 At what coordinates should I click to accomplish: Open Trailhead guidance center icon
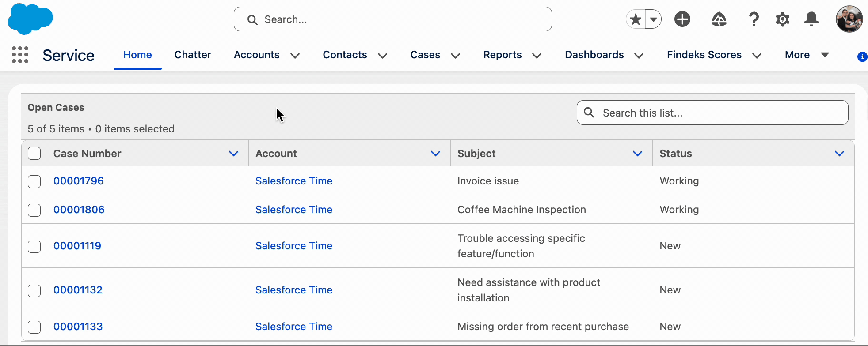pyautogui.click(x=719, y=19)
